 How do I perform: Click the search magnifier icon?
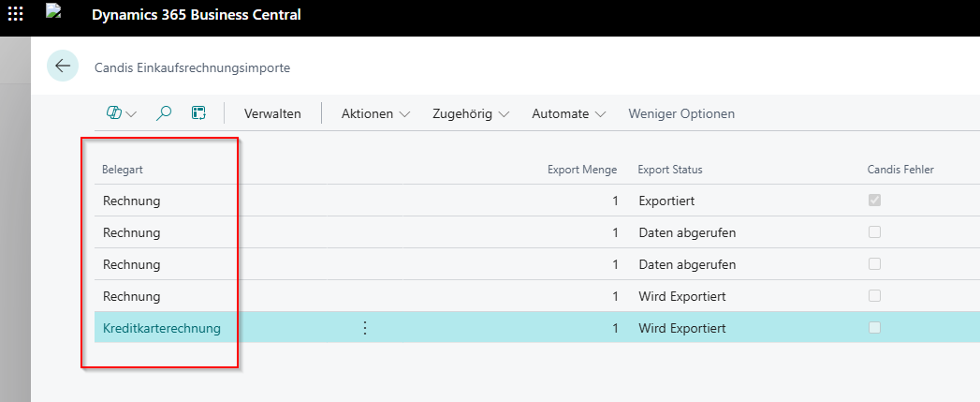click(164, 113)
